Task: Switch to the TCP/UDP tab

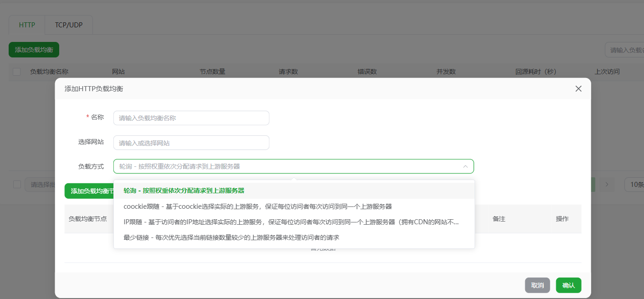Action: pyautogui.click(x=68, y=25)
